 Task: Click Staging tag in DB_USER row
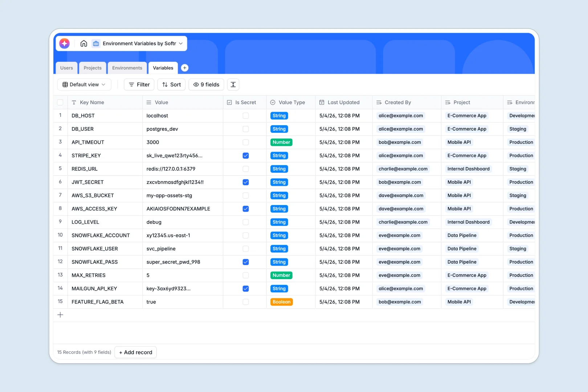(518, 129)
